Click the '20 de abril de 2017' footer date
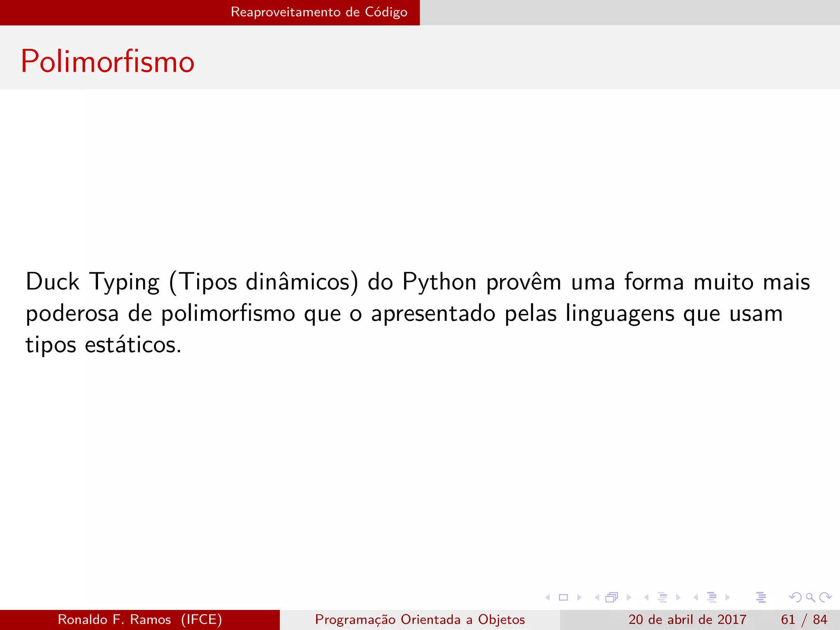The image size is (840, 630). pos(687,619)
